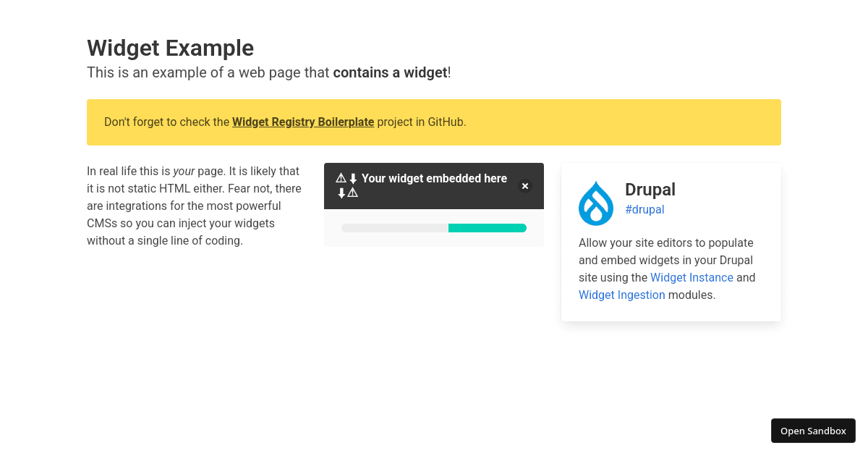The image size is (868, 456).
Task: Click the Drupal card heading
Action: click(x=650, y=190)
